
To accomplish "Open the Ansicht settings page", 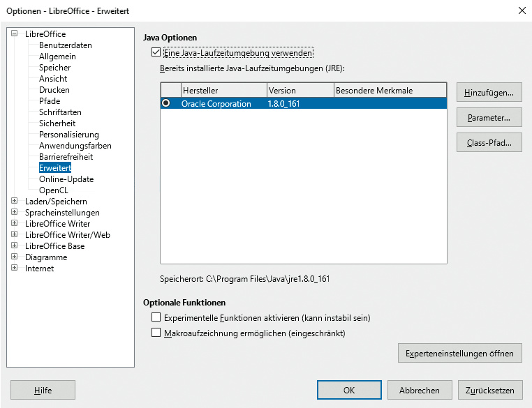I will click(53, 79).
